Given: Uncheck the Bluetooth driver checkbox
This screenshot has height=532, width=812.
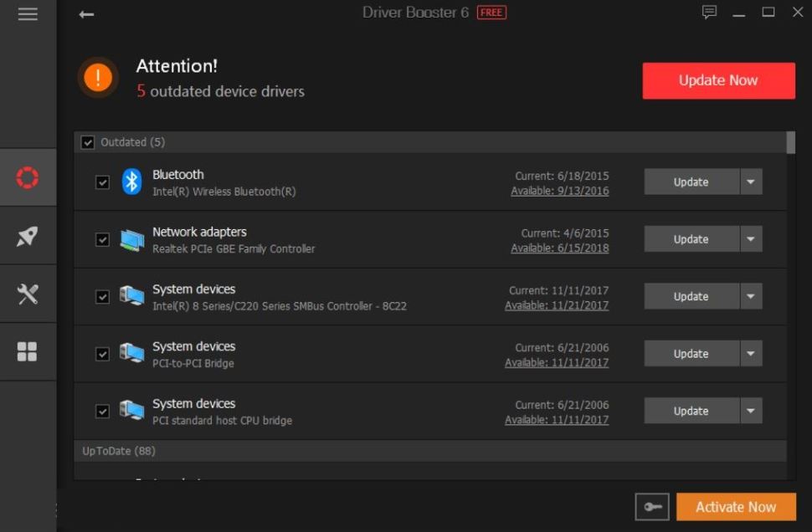Looking at the screenshot, I should (102, 182).
